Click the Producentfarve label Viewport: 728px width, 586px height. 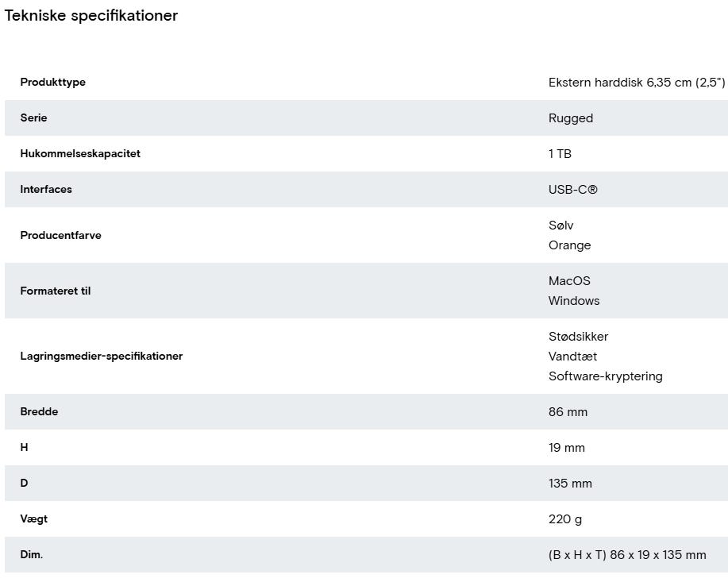(x=60, y=236)
